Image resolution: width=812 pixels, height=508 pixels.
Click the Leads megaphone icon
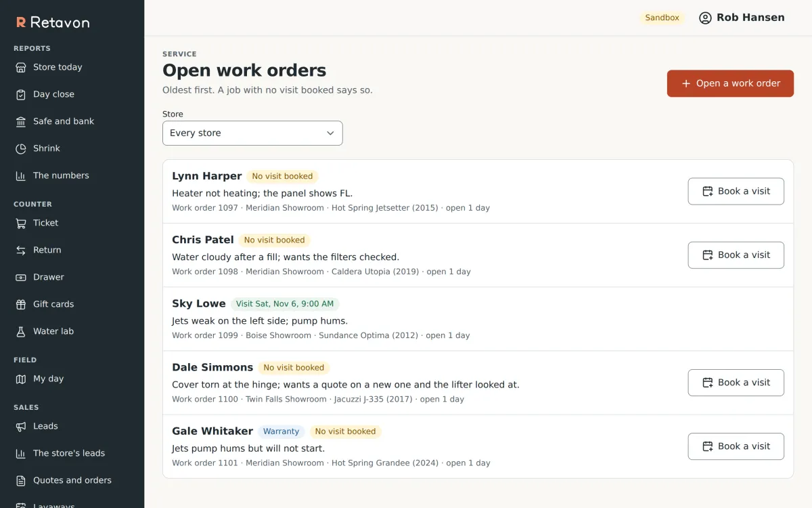coord(21,426)
